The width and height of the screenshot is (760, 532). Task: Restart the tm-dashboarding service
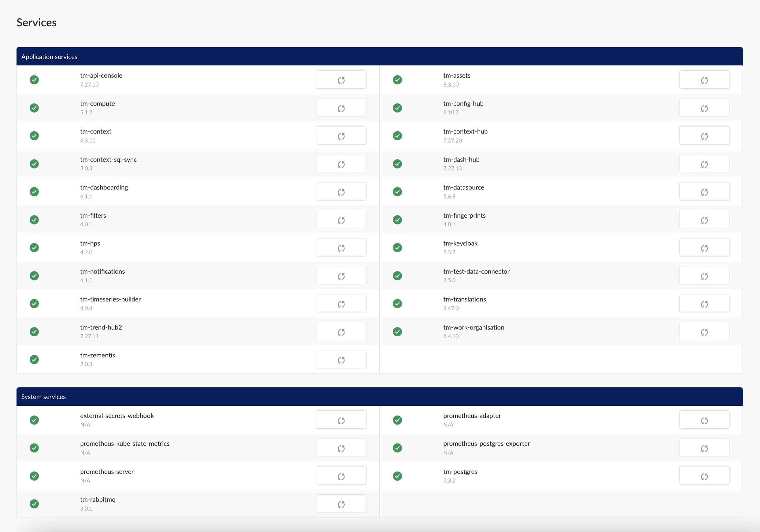(x=341, y=191)
